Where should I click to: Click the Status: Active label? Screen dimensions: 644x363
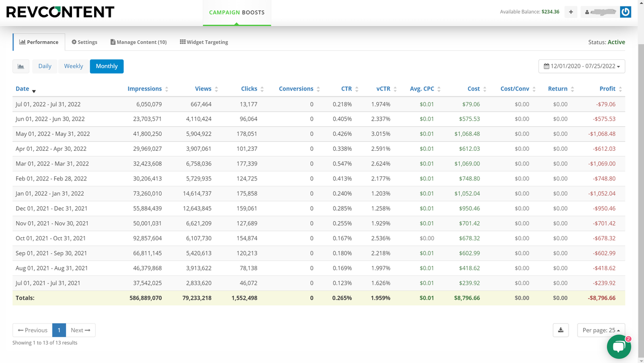[607, 42]
